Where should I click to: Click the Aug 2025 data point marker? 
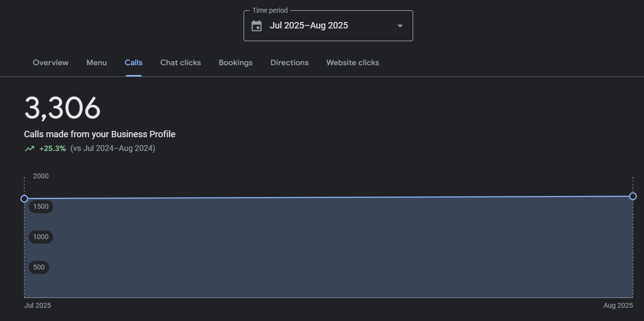pos(633,196)
